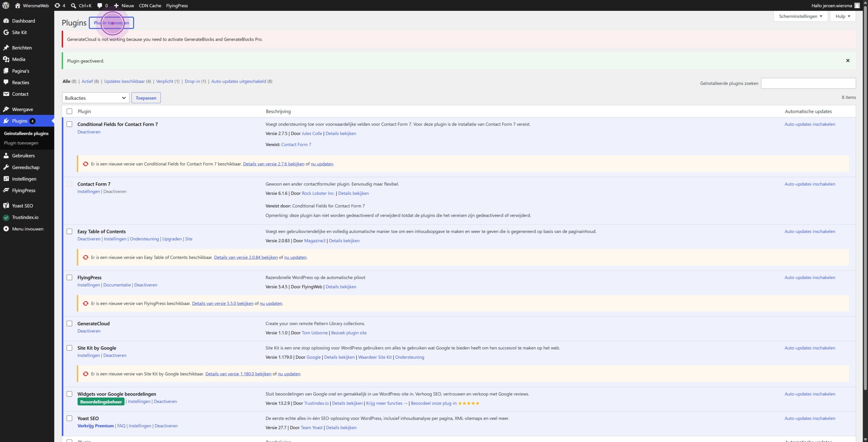This screenshot has height=442, width=868.
Task: Open Instellingen sliders icon
Action: click(x=6, y=178)
